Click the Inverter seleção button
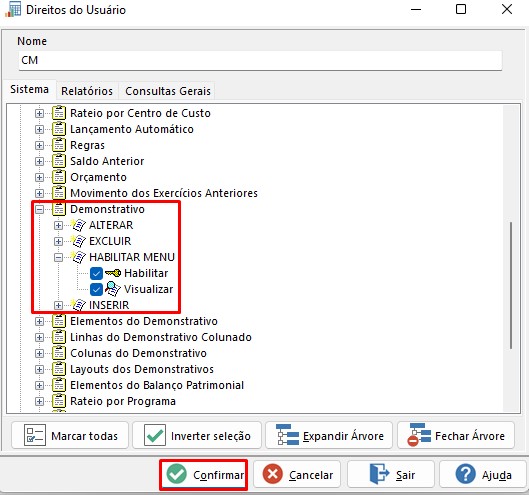 pyautogui.click(x=197, y=435)
